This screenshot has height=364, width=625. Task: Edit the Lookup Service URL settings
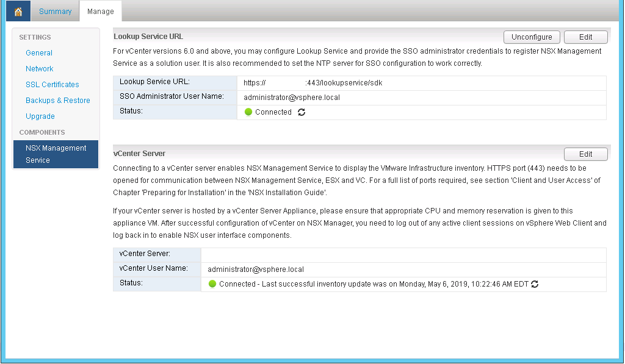[x=585, y=37]
